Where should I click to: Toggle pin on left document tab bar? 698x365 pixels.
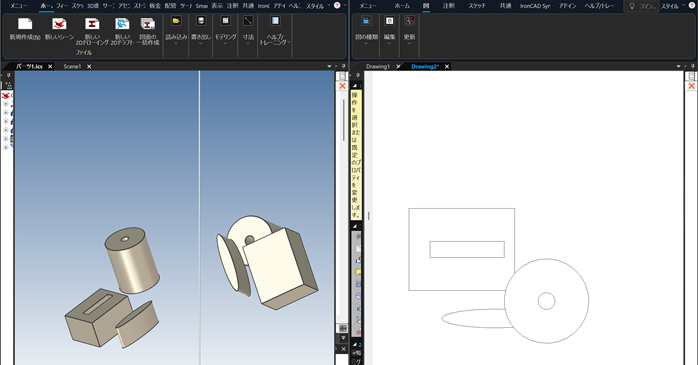point(344,66)
